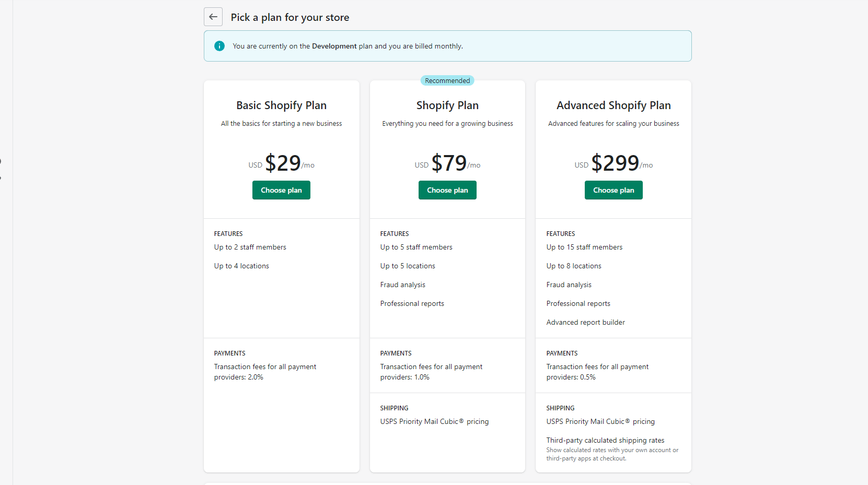Click the 1.0% transaction fees text

(431, 372)
